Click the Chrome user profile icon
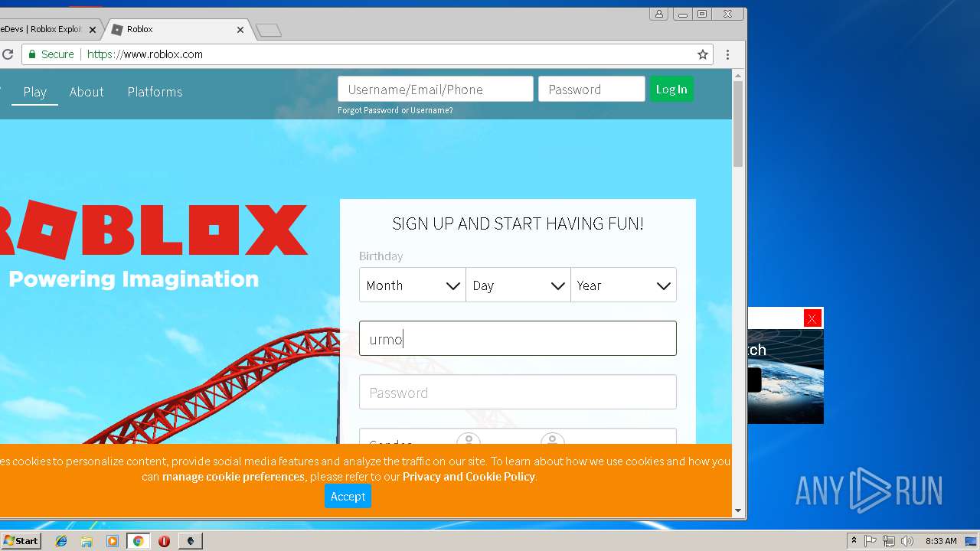 [658, 14]
